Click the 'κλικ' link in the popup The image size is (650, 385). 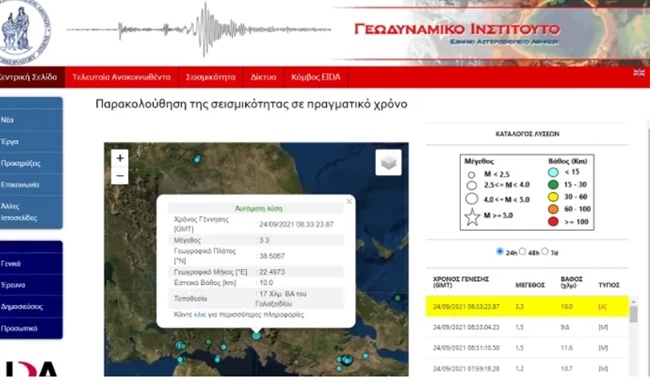200,315
